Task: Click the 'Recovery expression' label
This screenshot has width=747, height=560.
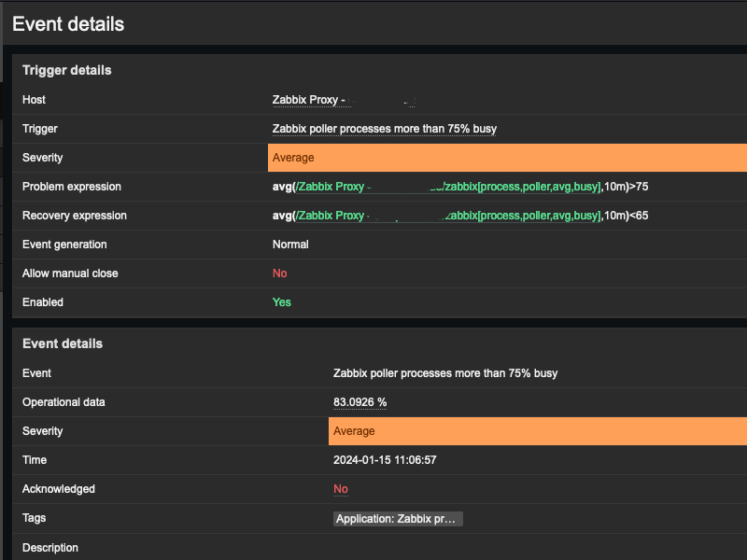Action: tap(75, 216)
